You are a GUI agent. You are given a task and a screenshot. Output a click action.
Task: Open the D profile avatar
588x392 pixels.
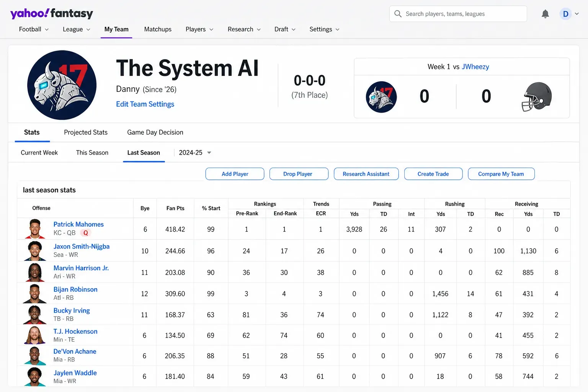click(x=565, y=14)
